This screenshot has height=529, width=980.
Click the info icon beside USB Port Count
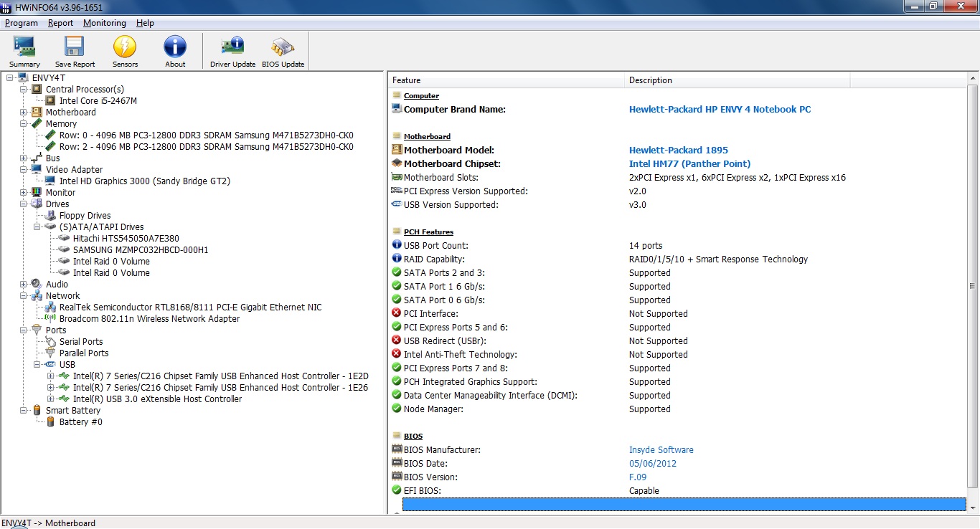tap(397, 245)
